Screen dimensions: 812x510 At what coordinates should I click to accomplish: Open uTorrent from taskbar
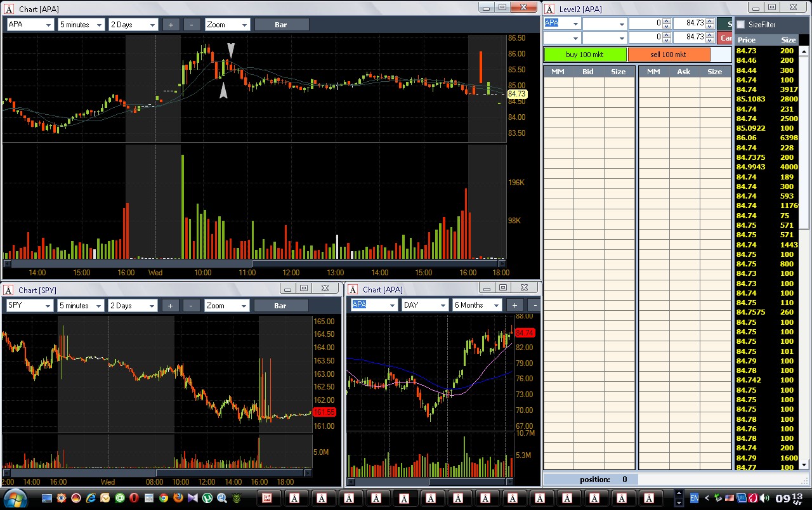(207, 498)
